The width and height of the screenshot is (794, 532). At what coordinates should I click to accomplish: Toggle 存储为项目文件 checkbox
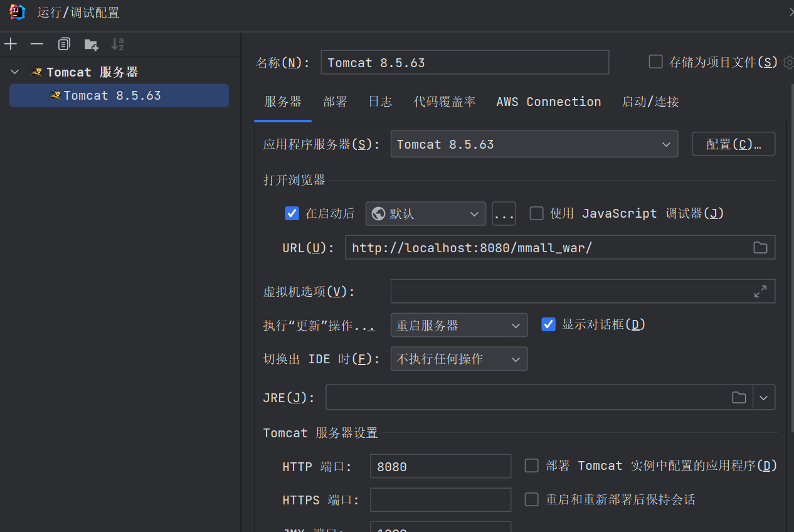655,61
